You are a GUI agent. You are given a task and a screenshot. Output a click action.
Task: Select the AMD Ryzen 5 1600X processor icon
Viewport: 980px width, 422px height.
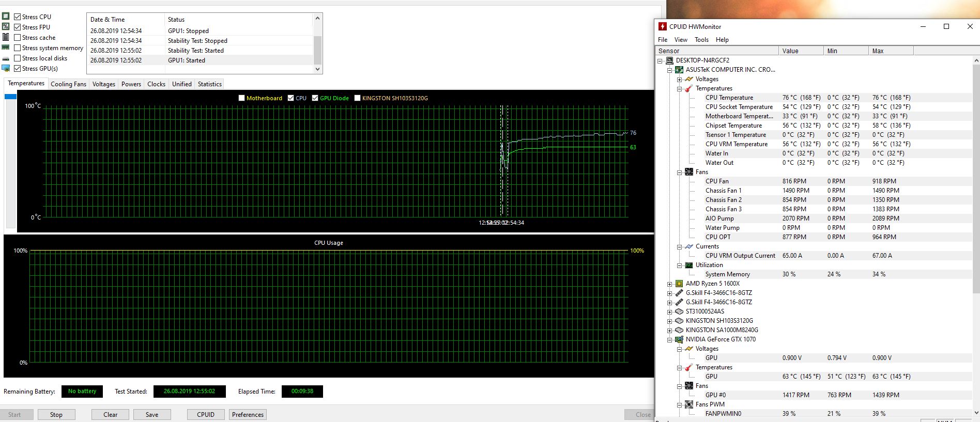679,284
